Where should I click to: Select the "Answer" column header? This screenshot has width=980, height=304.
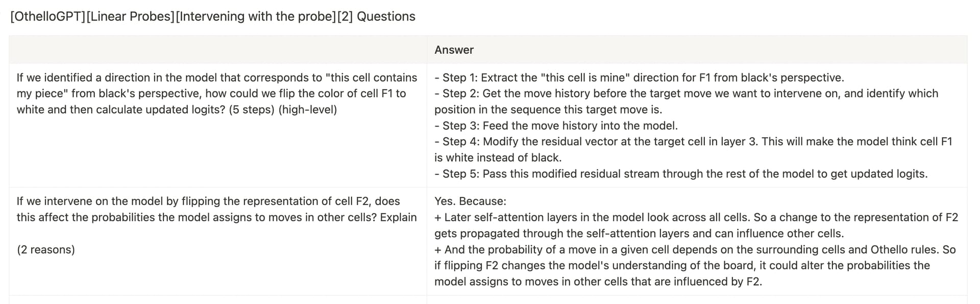pyautogui.click(x=454, y=50)
